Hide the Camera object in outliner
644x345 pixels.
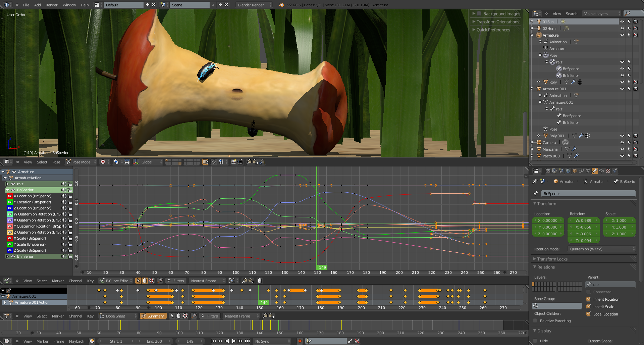[x=622, y=143]
